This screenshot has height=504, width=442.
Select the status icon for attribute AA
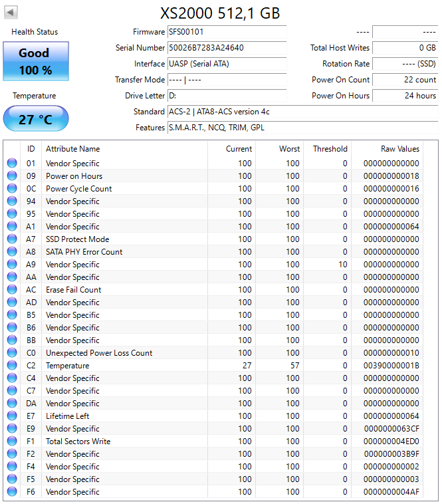click(x=12, y=277)
